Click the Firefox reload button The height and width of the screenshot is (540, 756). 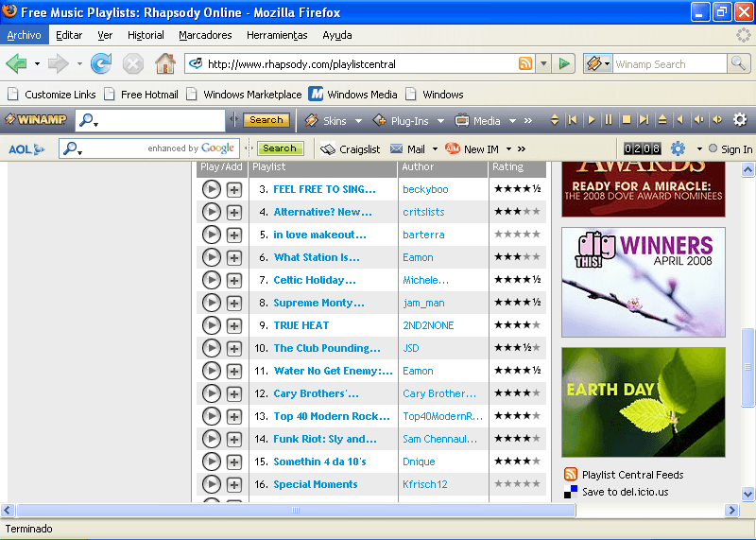(x=101, y=64)
